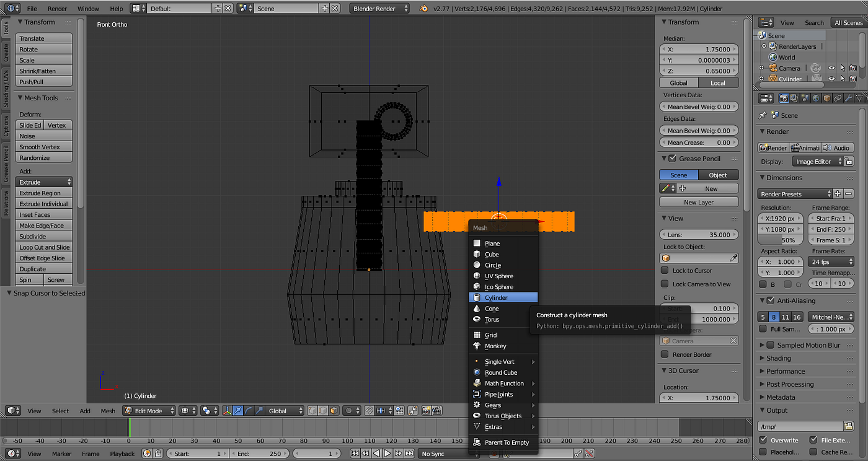This screenshot has height=461, width=868.
Task: Disable the Anti-Aliasing checkbox
Action: (771, 301)
